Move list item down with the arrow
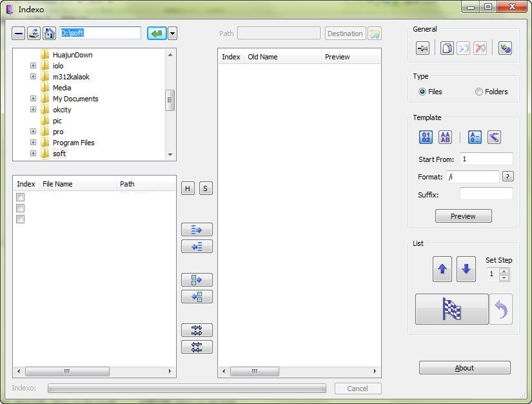Screen dimensions: 532x404 click(466, 269)
